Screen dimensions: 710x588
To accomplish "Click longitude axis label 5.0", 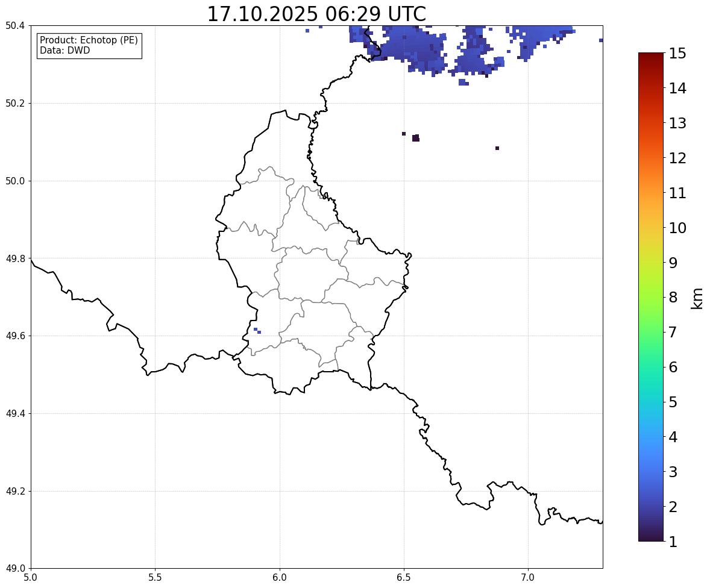I will click(31, 578).
